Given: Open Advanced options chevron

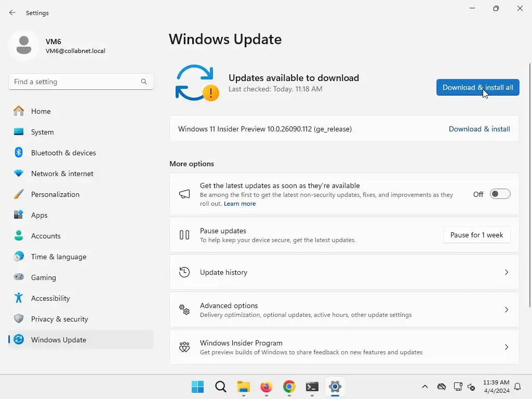Looking at the screenshot, I should tap(506, 310).
